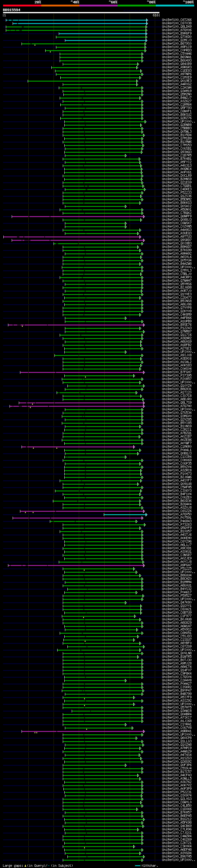Viewport: 197px width, 868px height.
Task: Open hit UniRef100_B9HGF9
Action: pos(177,33)
